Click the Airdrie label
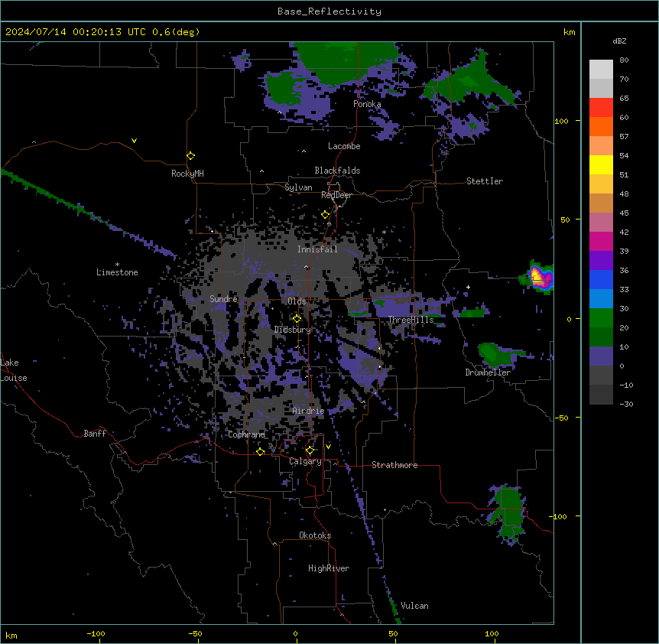 [x=309, y=411]
